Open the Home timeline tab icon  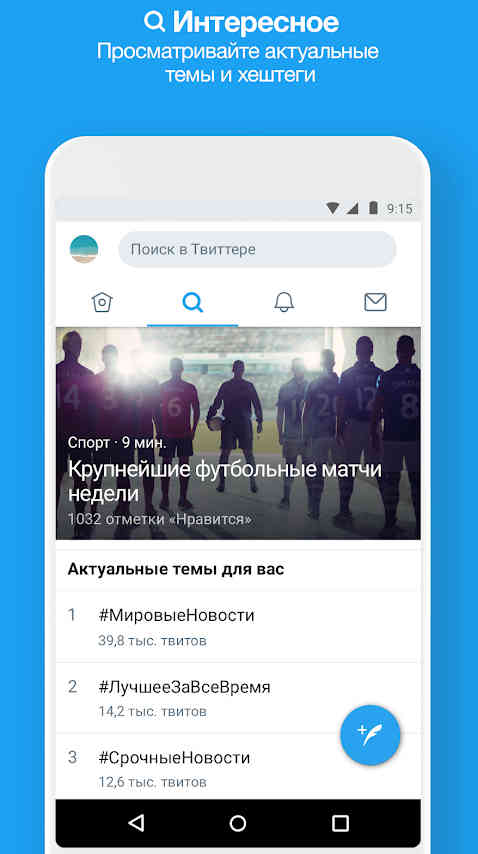[102, 302]
